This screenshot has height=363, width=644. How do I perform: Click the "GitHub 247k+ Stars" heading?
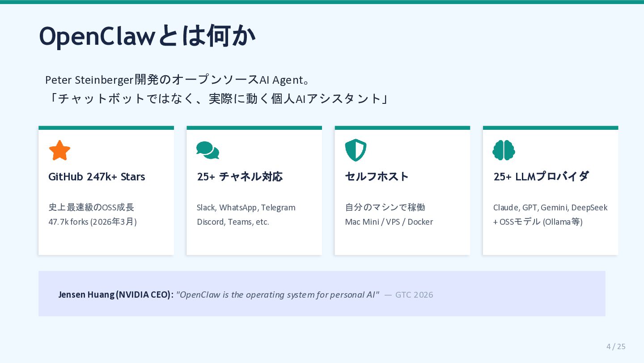97,177
